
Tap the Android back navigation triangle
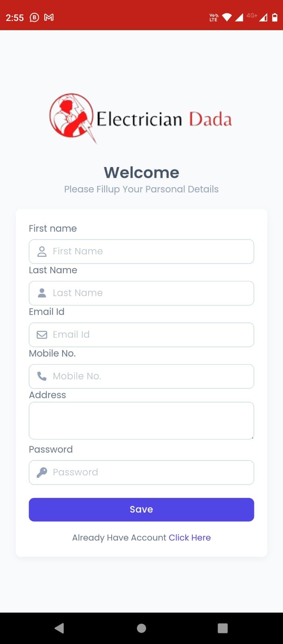click(x=59, y=628)
